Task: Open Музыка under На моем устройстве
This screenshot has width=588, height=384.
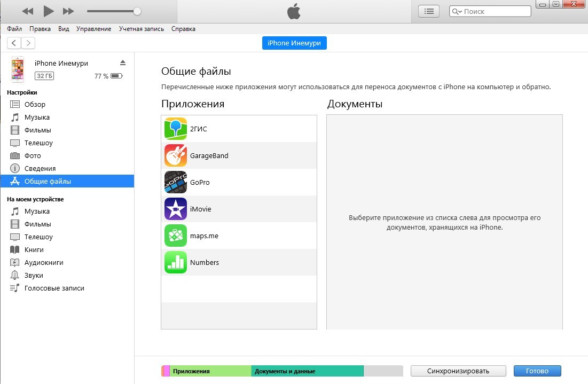Action: (67, 211)
